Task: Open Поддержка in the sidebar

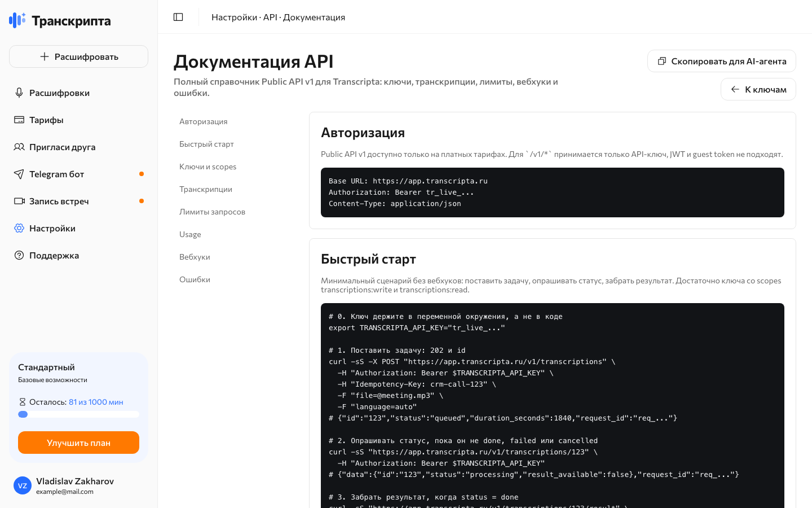Action: 79,255
